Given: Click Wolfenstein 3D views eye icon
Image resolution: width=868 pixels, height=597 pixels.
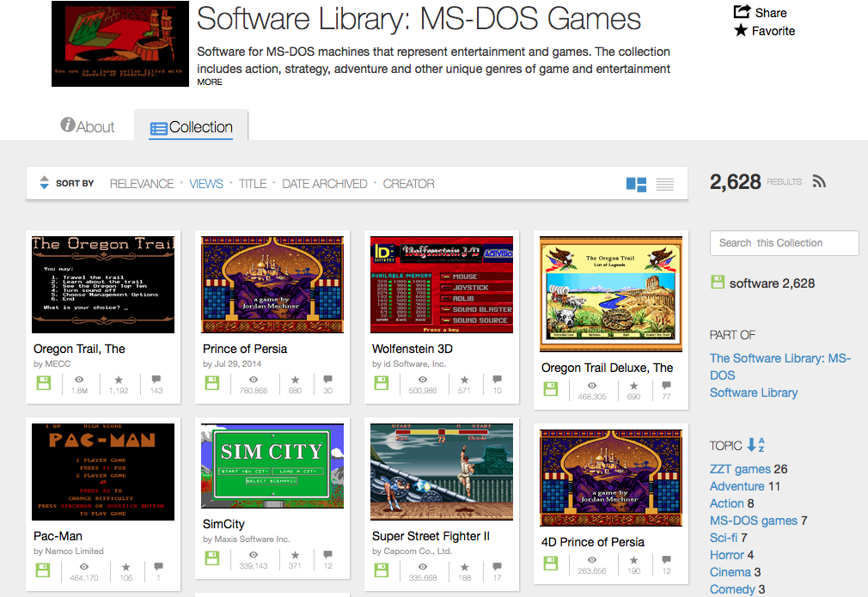Looking at the screenshot, I should 422,380.
